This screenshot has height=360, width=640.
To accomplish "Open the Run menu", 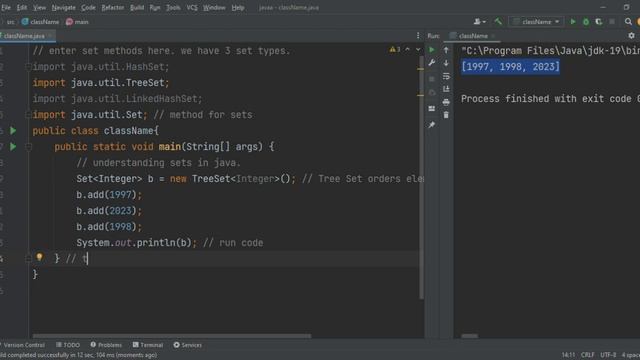I will coord(155,7).
